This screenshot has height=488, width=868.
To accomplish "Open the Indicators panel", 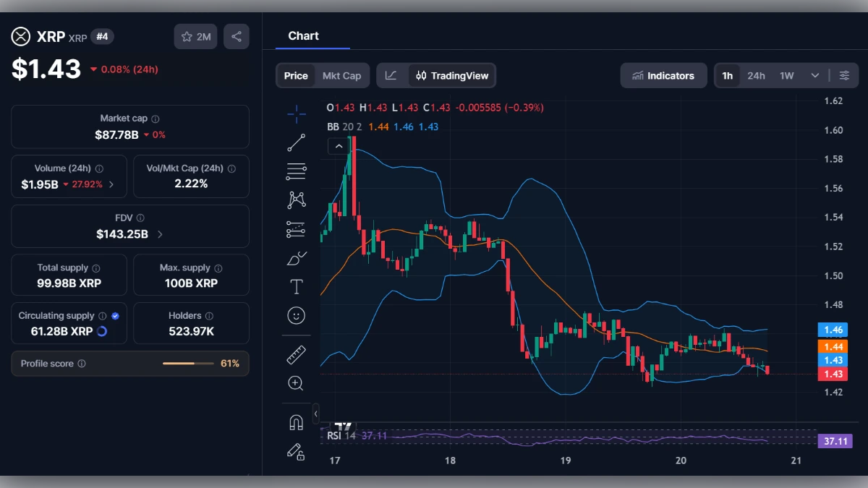I will 663,75.
